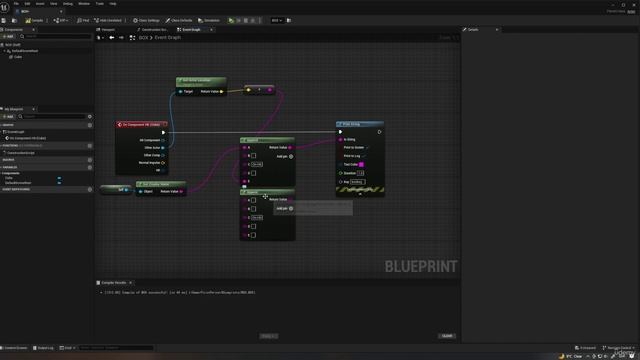
Task: Switch to the Viewport tab
Action: [106, 30]
